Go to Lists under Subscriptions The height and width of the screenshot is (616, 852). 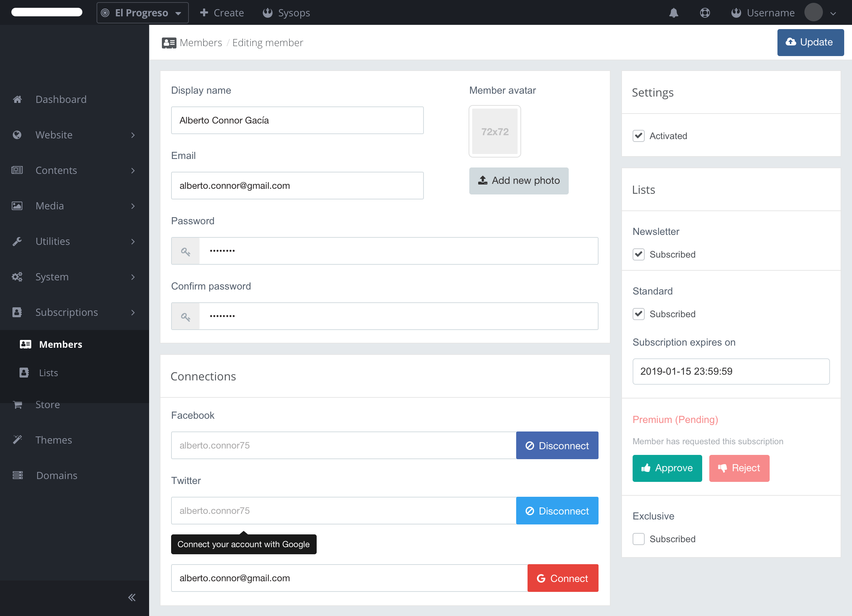point(49,373)
